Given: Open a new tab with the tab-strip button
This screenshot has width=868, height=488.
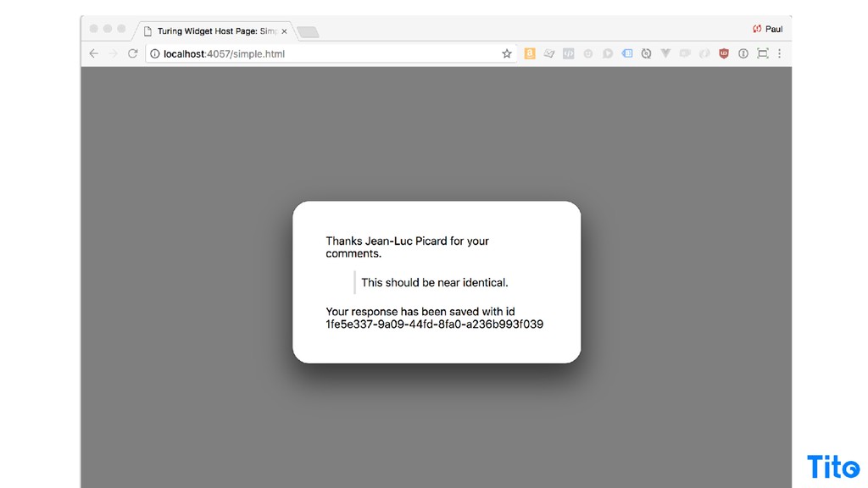Looking at the screenshot, I should (308, 32).
